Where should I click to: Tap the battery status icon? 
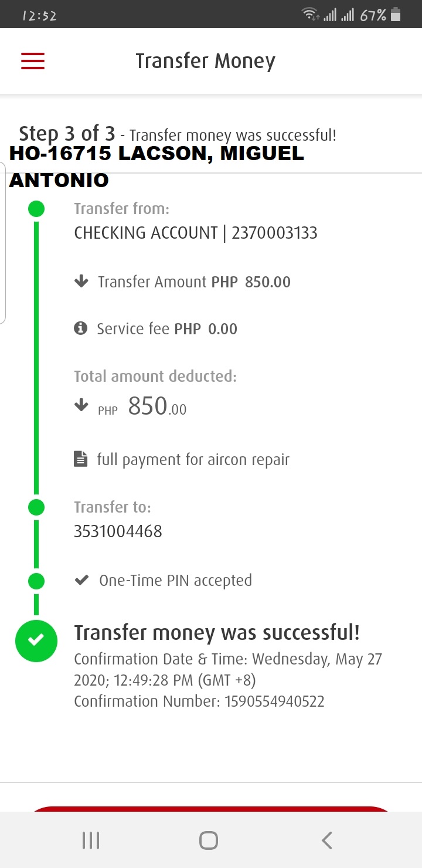tap(396, 15)
